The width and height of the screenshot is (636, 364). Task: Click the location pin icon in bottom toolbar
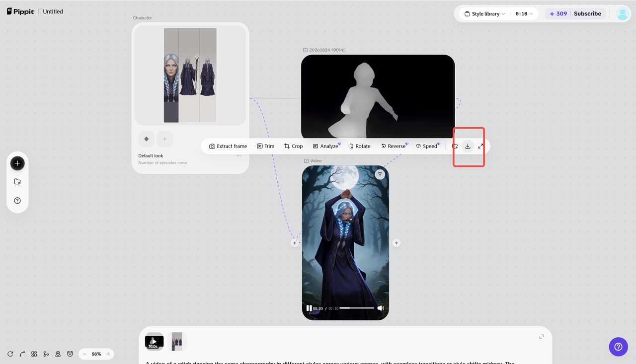click(x=58, y=354)
